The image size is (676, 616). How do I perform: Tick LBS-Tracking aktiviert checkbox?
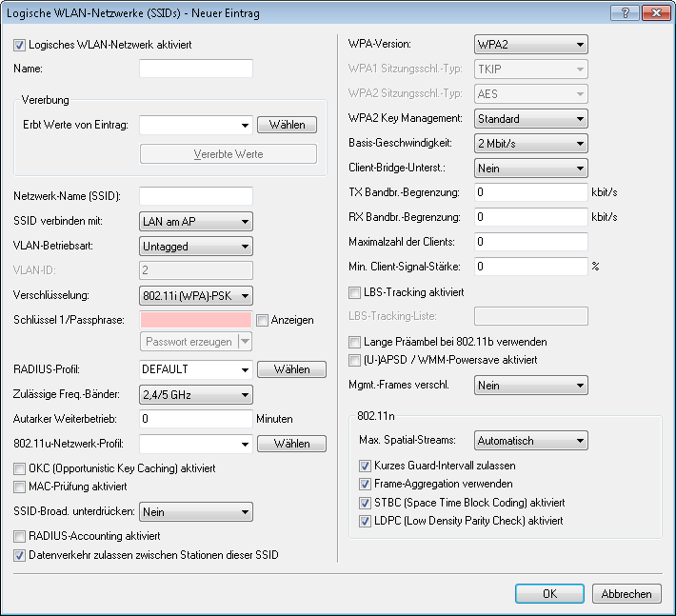pyautogui.click(x=356, y=291)
